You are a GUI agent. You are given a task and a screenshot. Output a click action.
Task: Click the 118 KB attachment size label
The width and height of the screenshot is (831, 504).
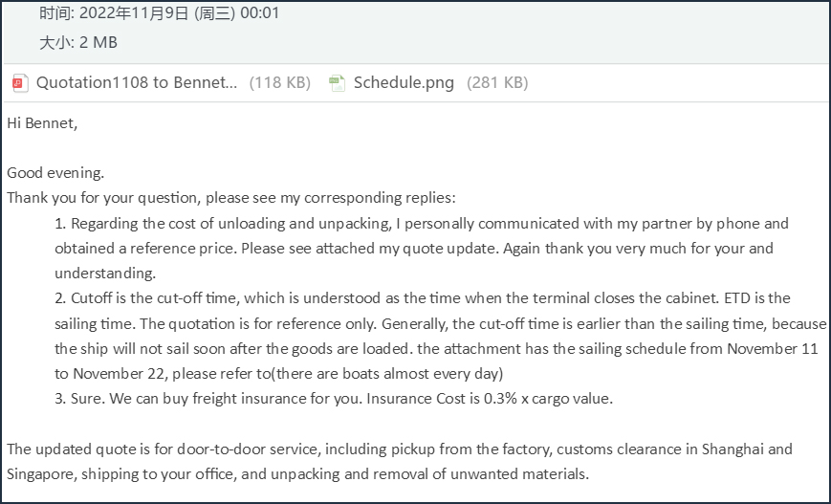pos(279,83)
